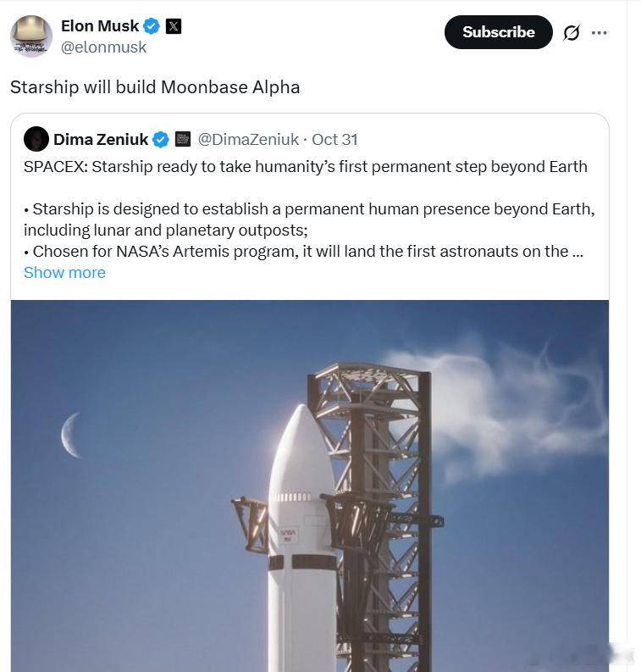
Task: Open the Grok icon beside Subscribe
Action: click(572, 32)
